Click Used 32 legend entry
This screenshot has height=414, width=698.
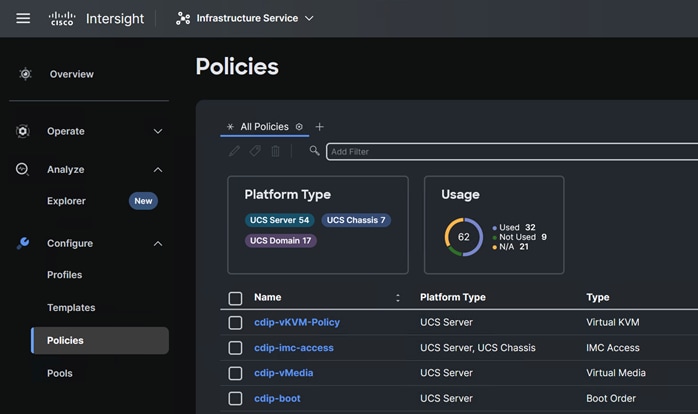pyautogui.click(x=514, y=227)
